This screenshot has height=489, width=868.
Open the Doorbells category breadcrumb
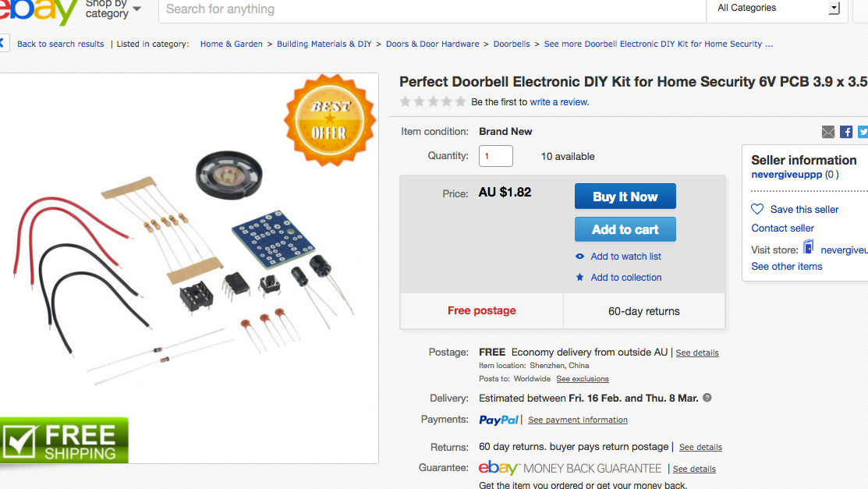click(x=512, y=44)
